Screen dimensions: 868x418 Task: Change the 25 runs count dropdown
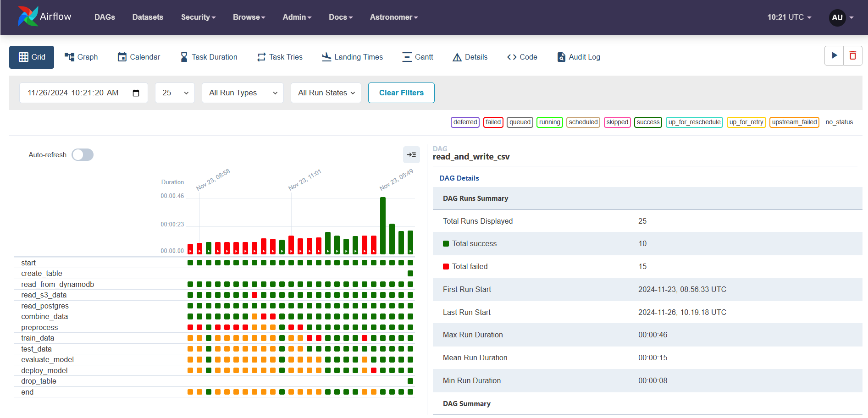pyautogui.click(x=175, y=93)
